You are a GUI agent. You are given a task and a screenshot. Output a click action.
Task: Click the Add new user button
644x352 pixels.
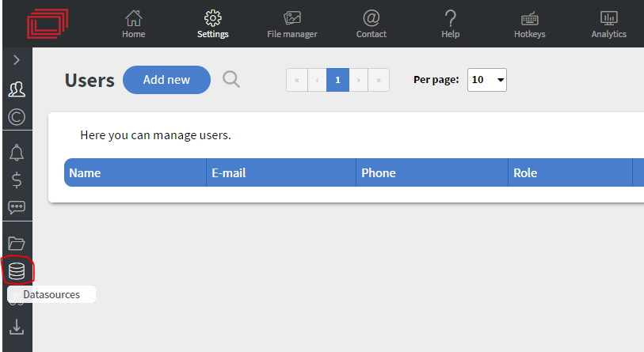167,80
